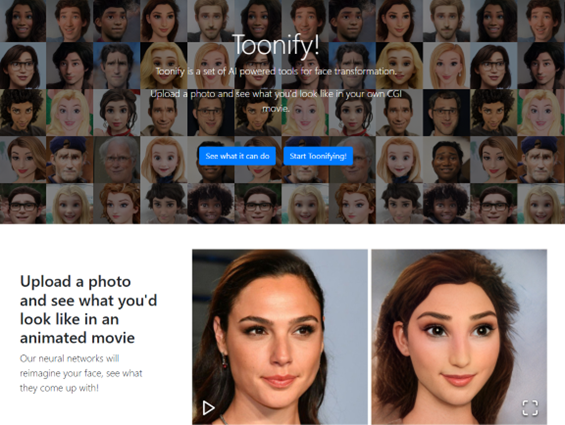
Task: Click the "See what it can do" button
Action: click(237, 156)
